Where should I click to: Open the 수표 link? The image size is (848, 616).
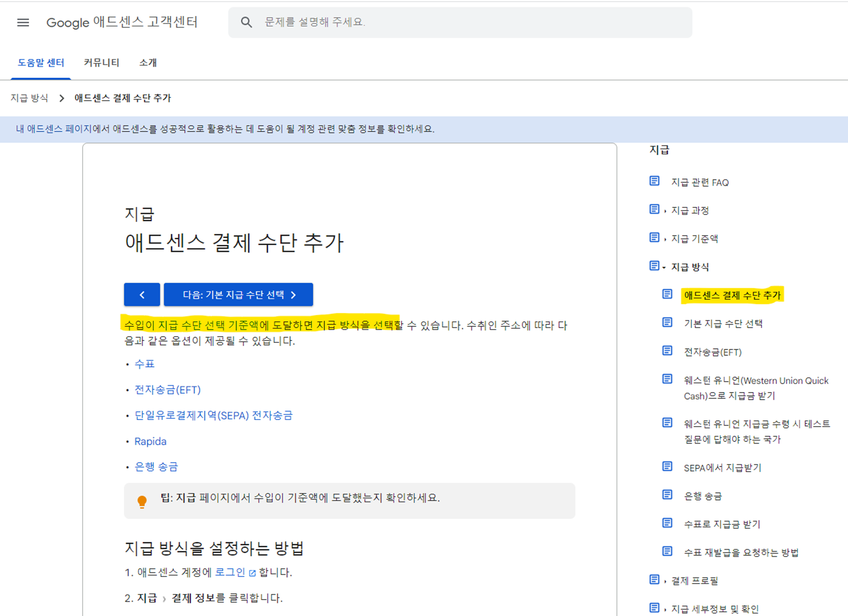(x=145, y=364)
